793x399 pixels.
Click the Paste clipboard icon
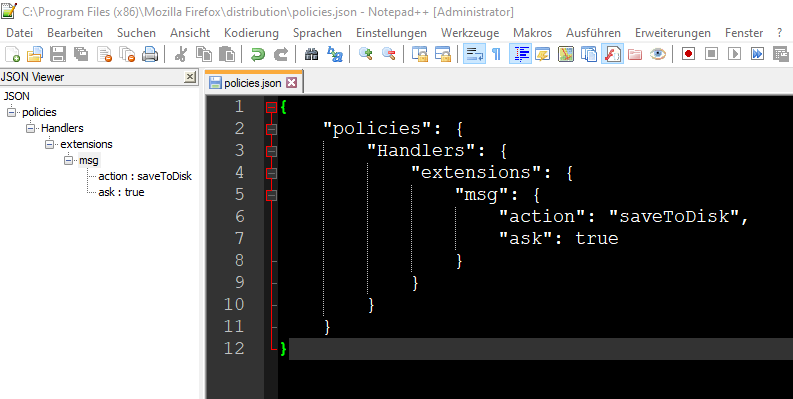point(227,54)
